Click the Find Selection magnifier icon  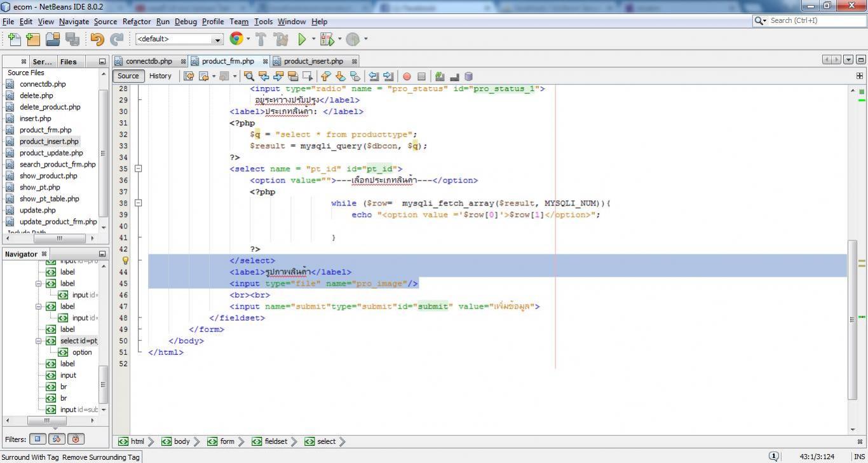(x=249, y=76)
